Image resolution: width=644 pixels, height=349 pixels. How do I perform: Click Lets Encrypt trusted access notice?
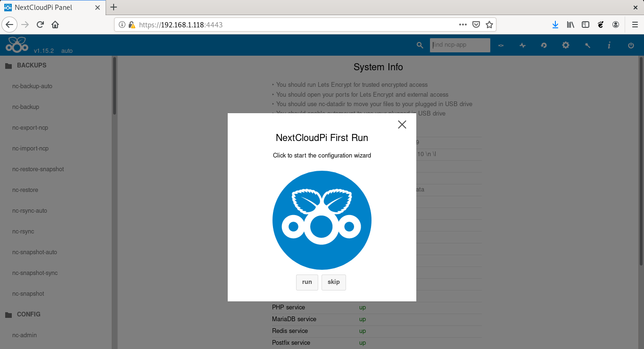[x=352, y=85]
